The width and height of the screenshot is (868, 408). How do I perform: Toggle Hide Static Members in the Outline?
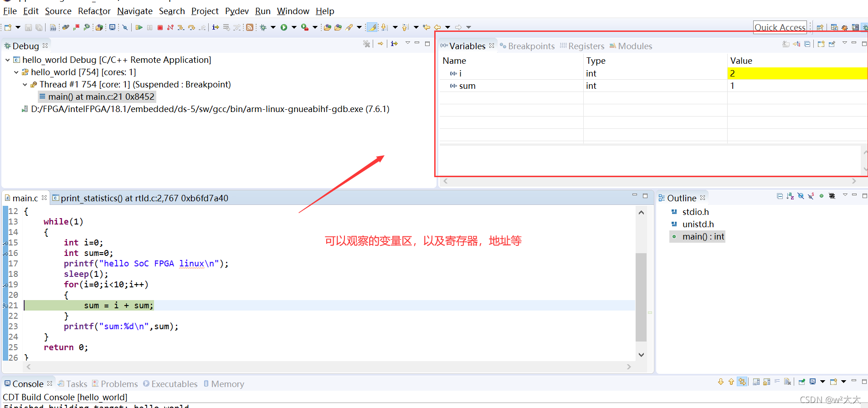[811, 196]
